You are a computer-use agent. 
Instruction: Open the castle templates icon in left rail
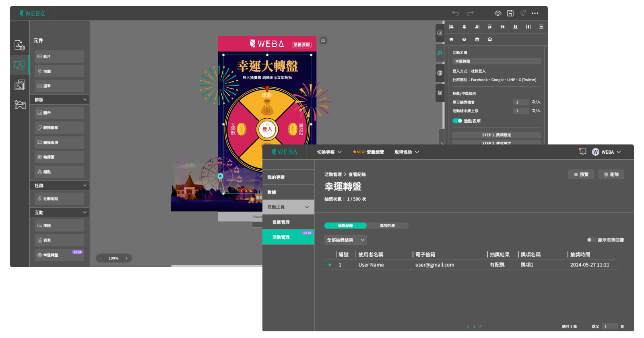(x=20, y=105)
